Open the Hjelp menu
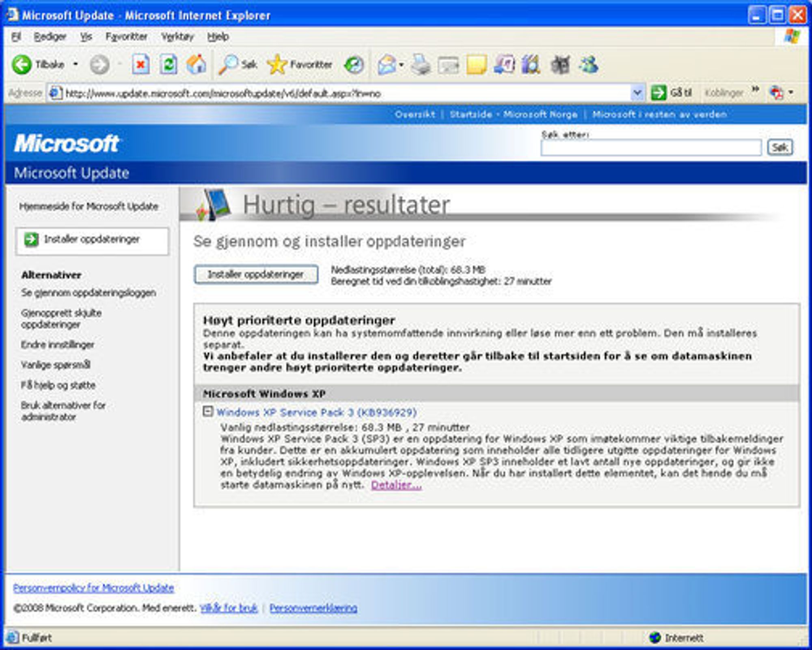Viewport: 812px width, 650px height. point(218,37)
